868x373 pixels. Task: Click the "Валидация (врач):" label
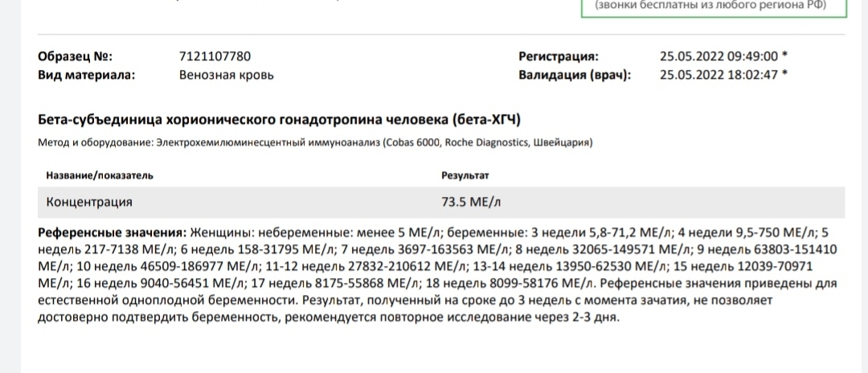click(x=575, y=75)
